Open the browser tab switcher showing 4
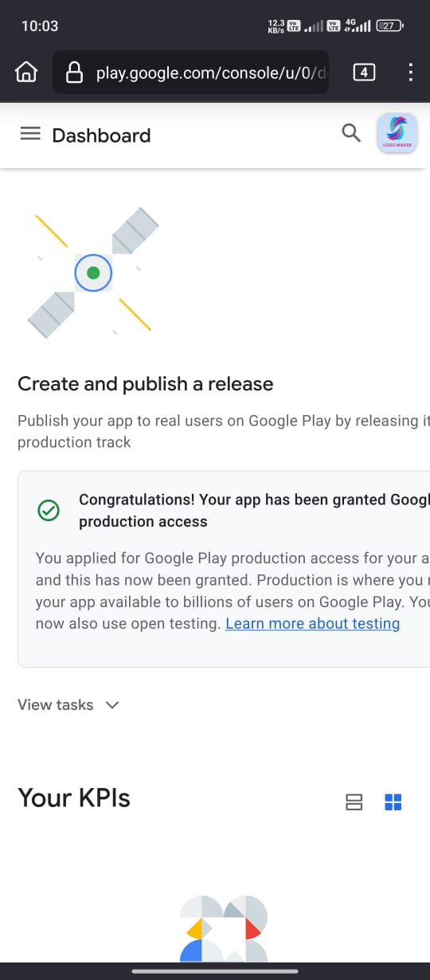Screen dimensions: 430x980 tap(364, 73)
